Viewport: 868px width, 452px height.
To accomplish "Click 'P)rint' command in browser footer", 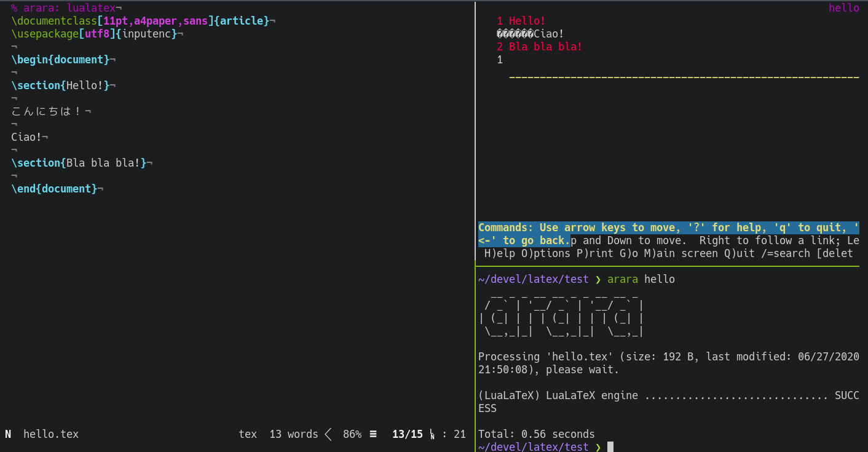I will 595,253.
